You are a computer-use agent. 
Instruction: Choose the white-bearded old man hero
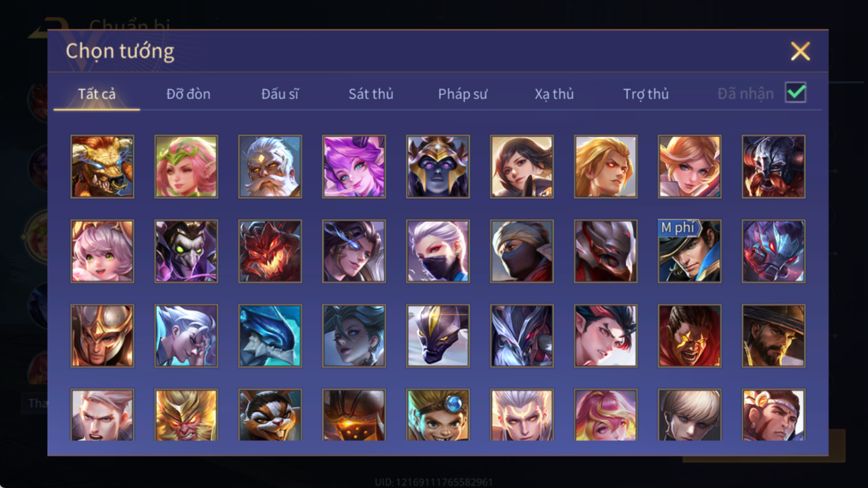coord(270,167)
